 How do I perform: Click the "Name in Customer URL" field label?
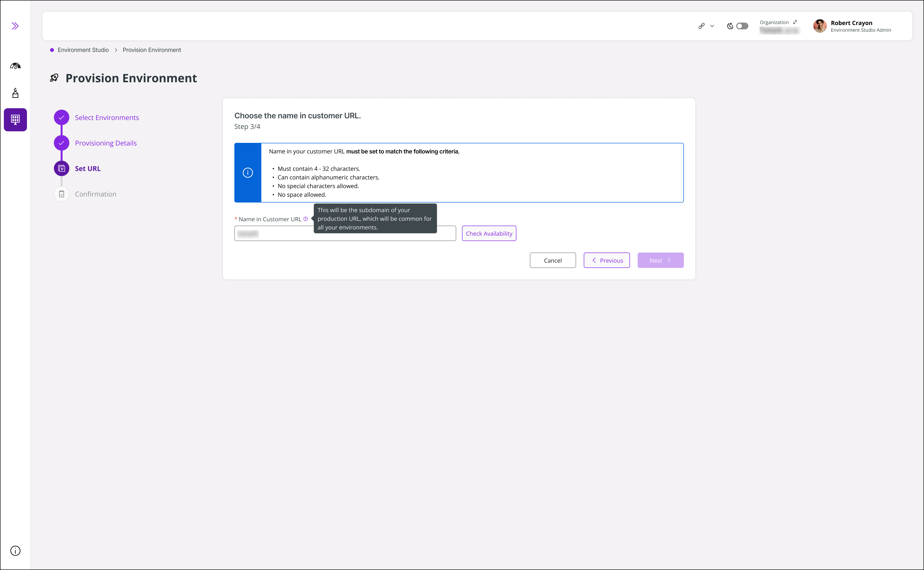pos(270,219)
